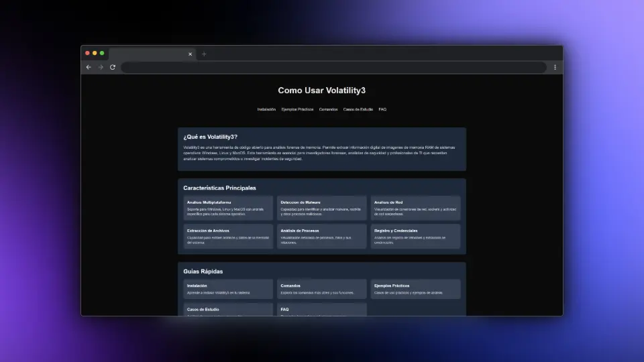
Task: Click the browser forward arrow
Action: [x=101, y=67]
